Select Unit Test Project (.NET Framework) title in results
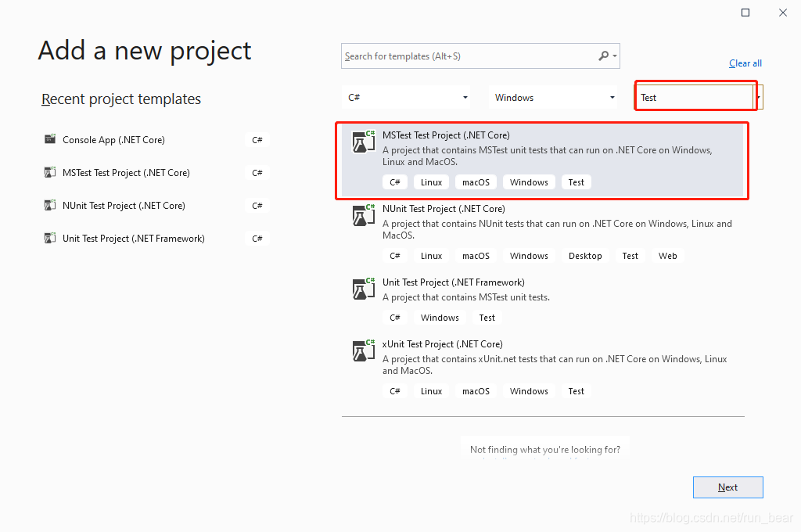The width and height of the screenshot is (801, 532). point(453,282)
